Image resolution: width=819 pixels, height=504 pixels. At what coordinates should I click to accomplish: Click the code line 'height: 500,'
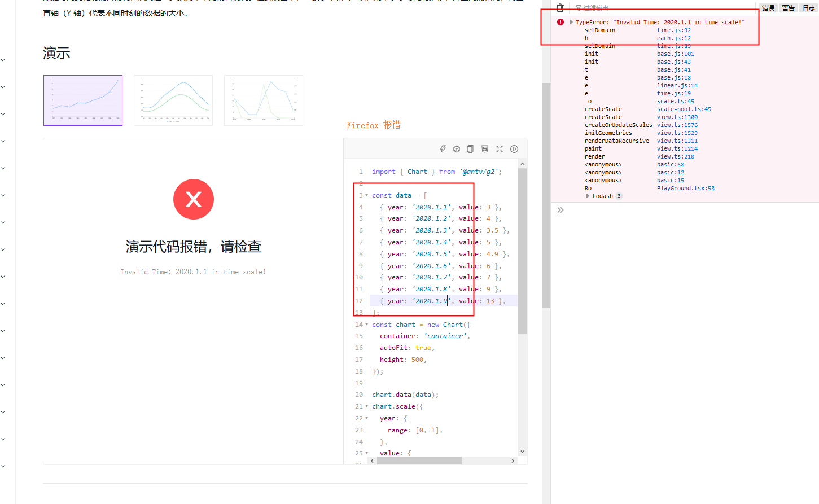tap(403, 360)
